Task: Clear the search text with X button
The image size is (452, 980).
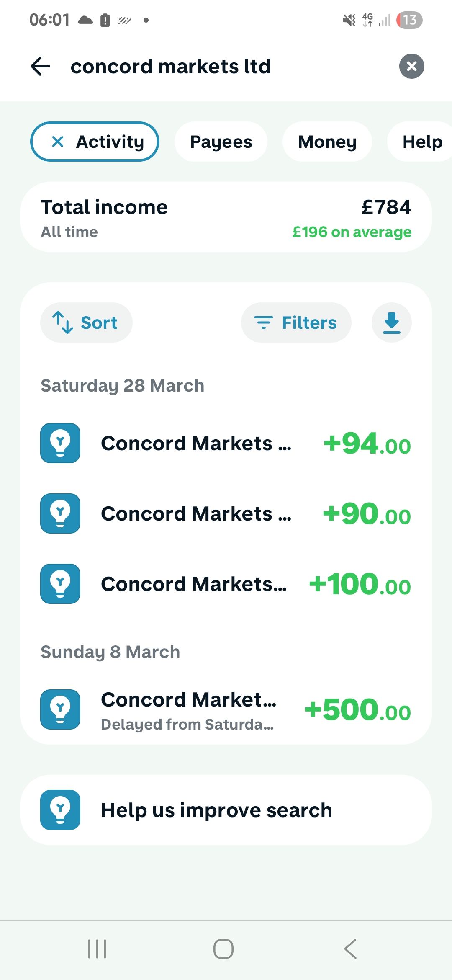Action: click(411, 66)
